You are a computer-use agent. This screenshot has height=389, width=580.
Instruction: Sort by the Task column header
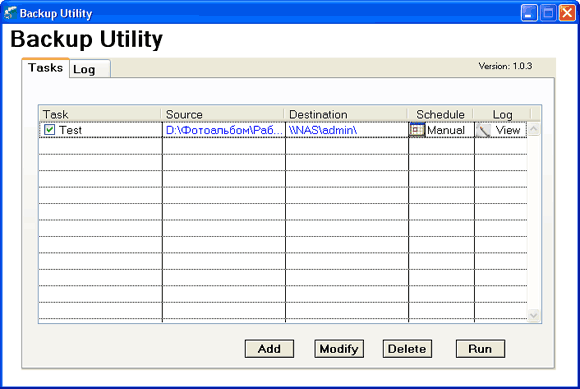(100, 114)
